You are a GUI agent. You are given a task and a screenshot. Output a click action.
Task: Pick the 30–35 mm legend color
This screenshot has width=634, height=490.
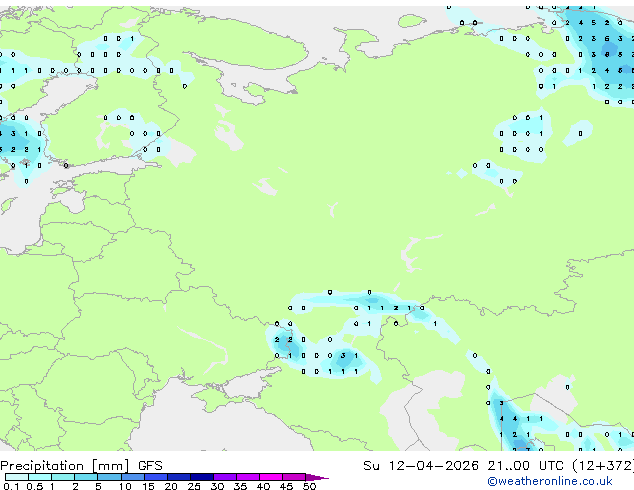click(225, 477)
